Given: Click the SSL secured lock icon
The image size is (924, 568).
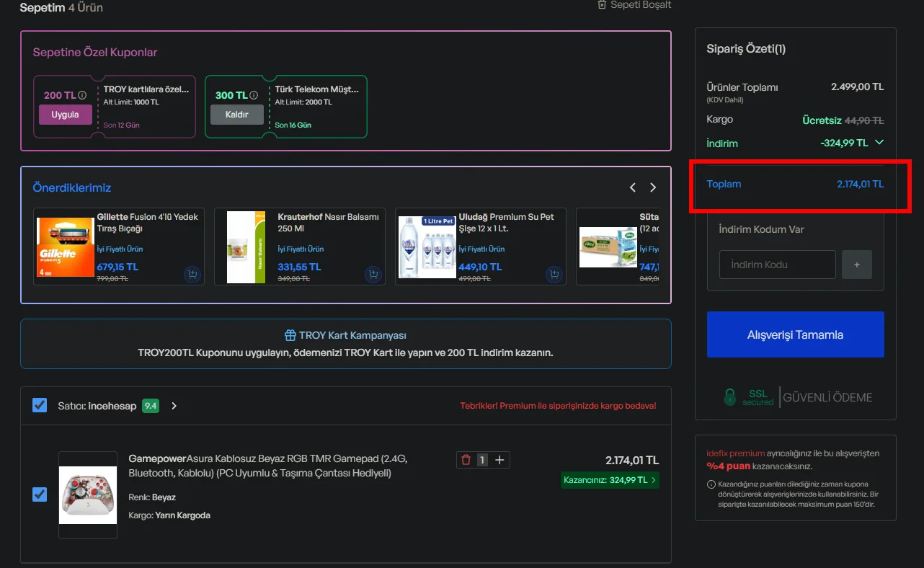Looking at the screenshot, I should point(730,397).
